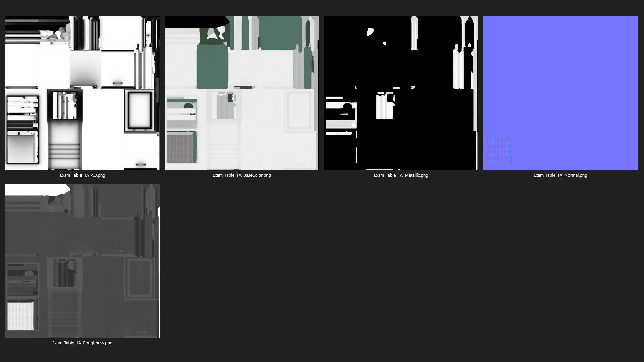The width and height of the screenshot is (644, 362).
Task: Open the purple Normal map thumbnail
Action: click(x=560, y=93)
